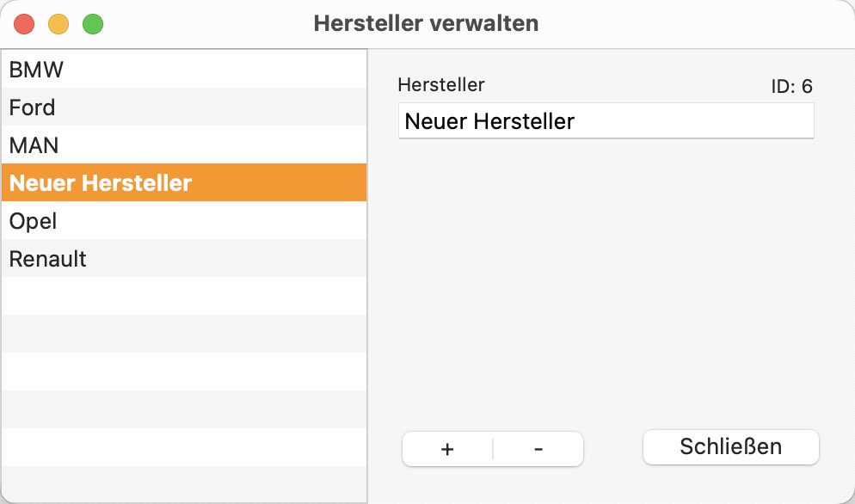Screen dimensions: 855x504
Task: Select the highlighted Neuer Hersteller row
Action: coord(184,182)
